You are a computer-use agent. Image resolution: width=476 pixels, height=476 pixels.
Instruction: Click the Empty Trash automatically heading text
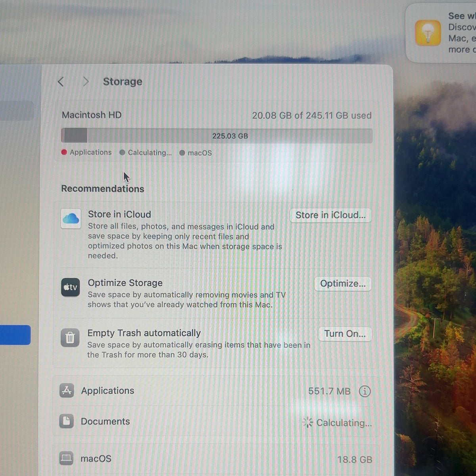[x=144, y=333]
